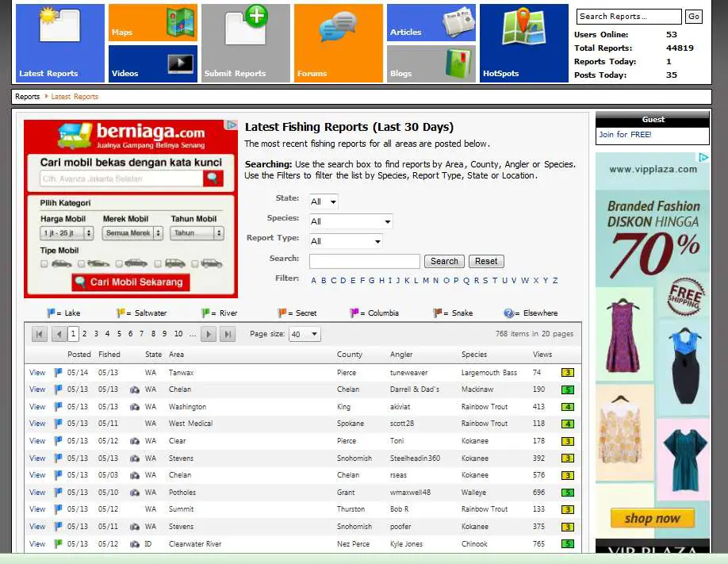
Task: Open the Maps tile
Action: [152, 23]
